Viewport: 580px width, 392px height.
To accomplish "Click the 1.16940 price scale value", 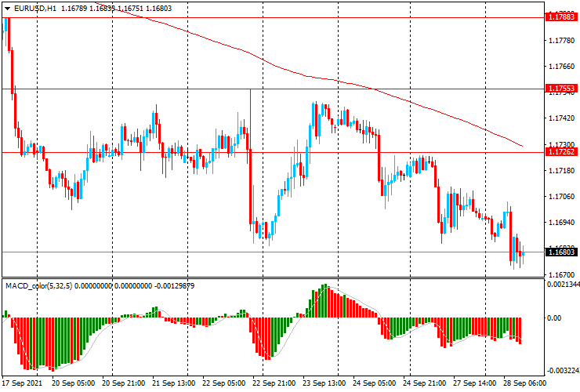I will pos(562,222).
